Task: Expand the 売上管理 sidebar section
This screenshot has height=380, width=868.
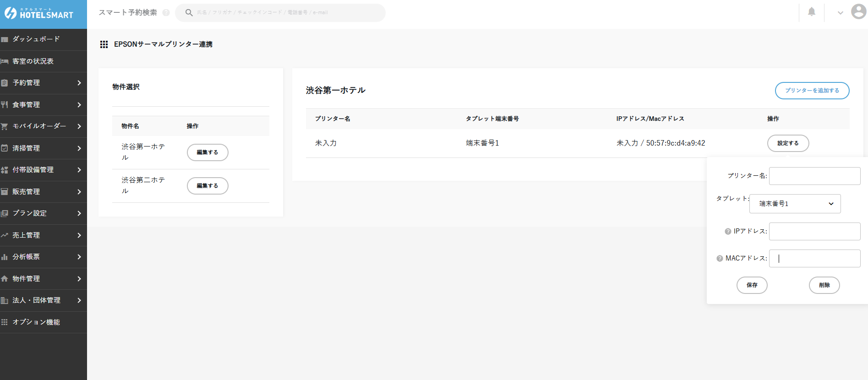Action: [44, 235]
